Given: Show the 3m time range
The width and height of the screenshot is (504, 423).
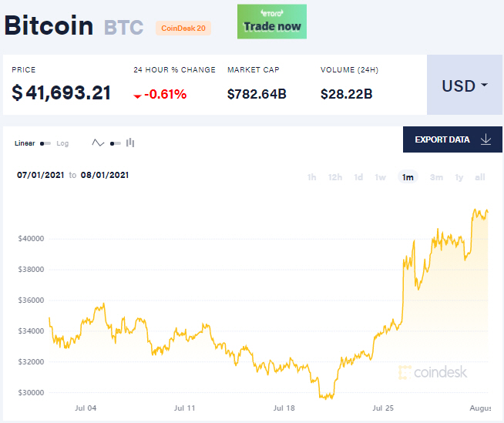Looking at the screenshot, I should coord(436,177).
